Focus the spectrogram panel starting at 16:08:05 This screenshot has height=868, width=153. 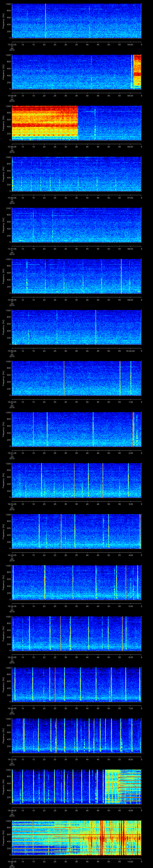(x=76, y=786)
